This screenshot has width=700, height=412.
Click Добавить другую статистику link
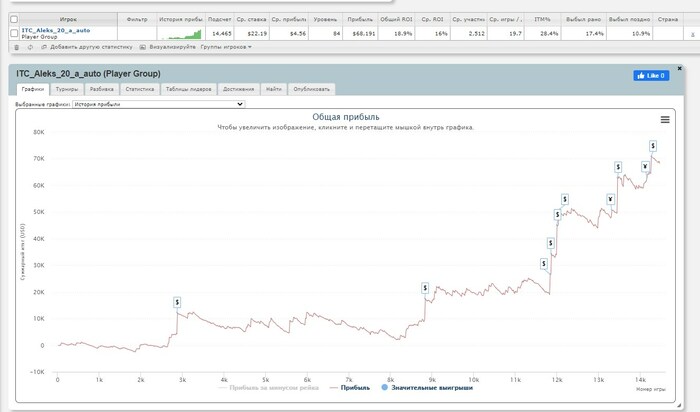pos(91,47)
